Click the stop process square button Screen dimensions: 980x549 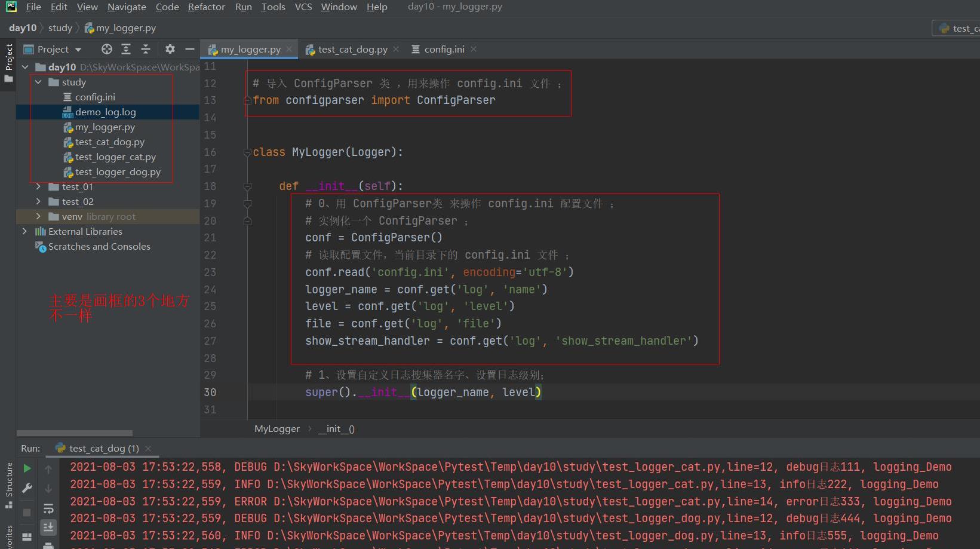pyautogui.click(x=27, y=513)
